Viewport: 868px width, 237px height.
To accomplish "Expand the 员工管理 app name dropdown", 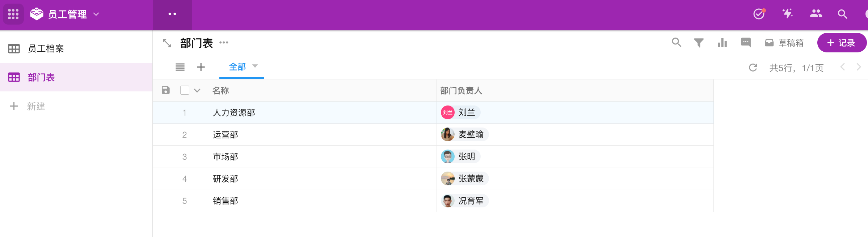I will click(x=96, y=14).
